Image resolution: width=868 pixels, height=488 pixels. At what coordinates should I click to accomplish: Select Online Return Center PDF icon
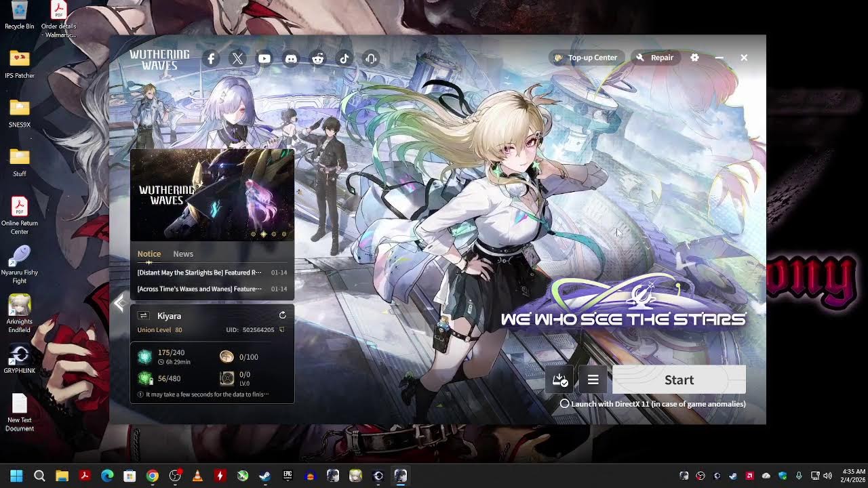(19, 216)
